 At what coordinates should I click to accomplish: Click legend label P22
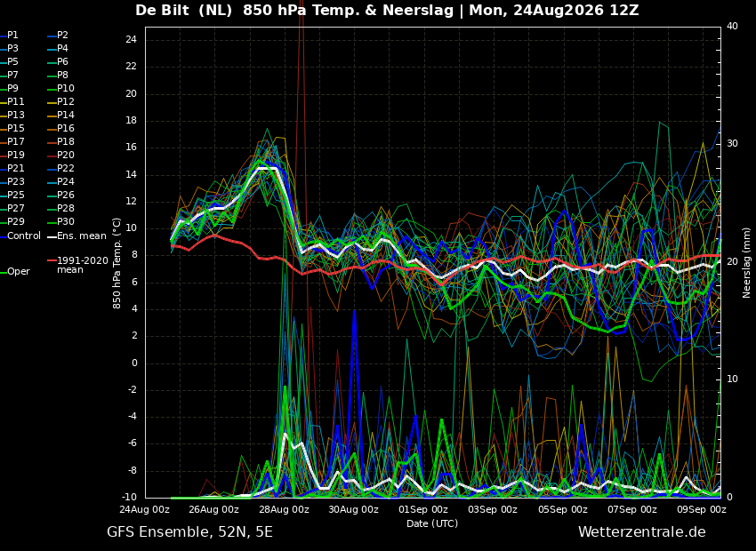(x=66, y=168)
